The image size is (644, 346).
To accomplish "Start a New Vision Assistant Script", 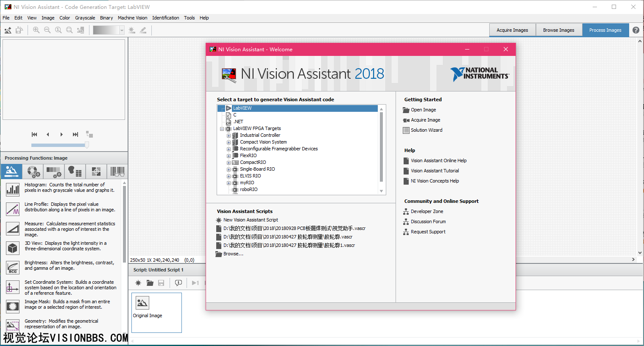I will click(x=251, y=220).
